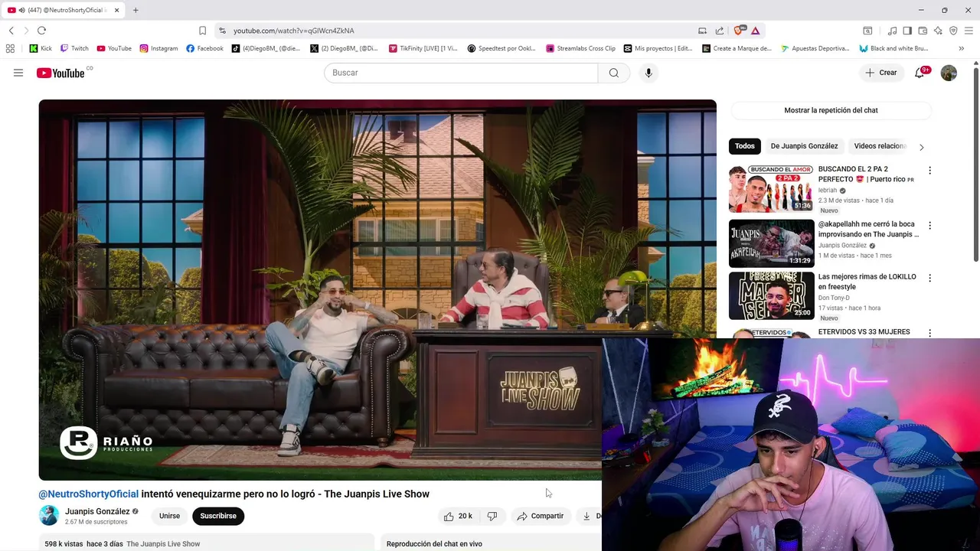The image size is (980, 551).
Task: Click the share page icon in address bar
Action: click(720, 31)
